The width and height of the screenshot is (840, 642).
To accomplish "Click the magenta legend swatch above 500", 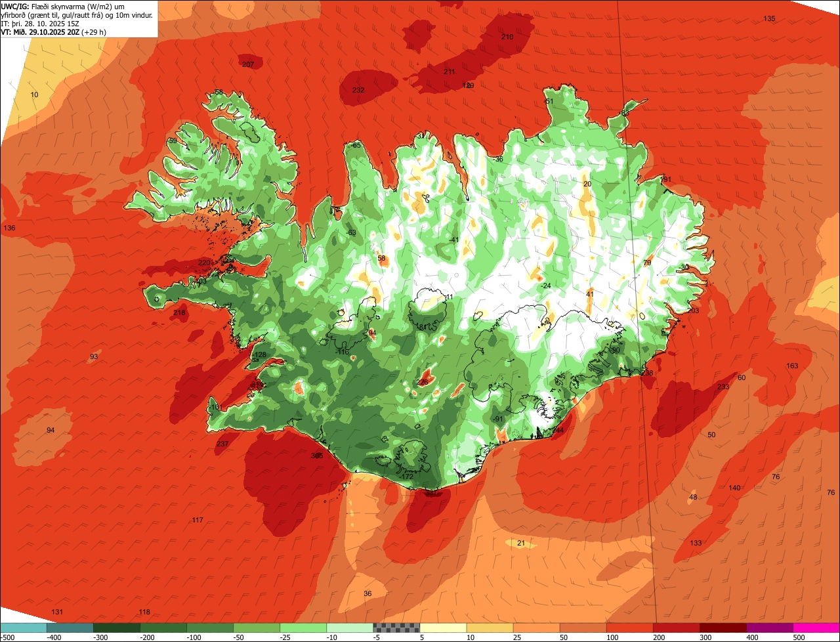I will (x=816, y=628).
